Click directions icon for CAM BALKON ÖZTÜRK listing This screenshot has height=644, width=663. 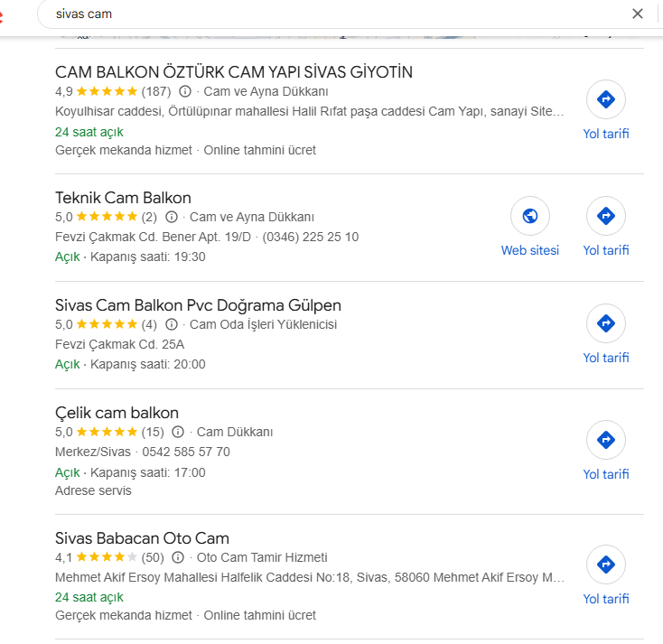click(605, 99)
